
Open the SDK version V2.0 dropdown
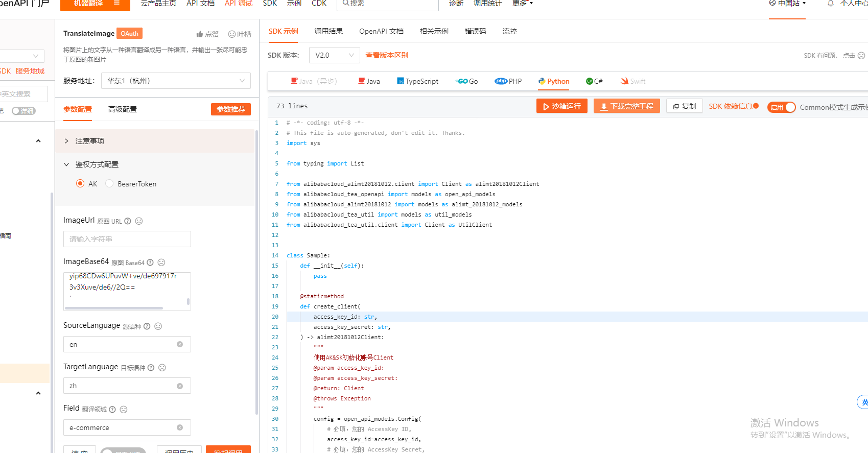334,55
